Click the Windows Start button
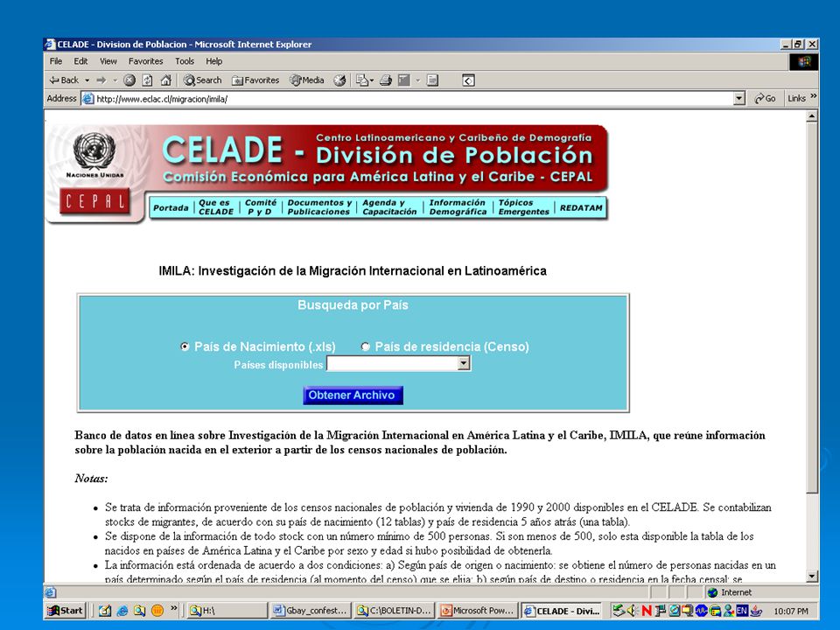840x630 pixels. (66, 610)
